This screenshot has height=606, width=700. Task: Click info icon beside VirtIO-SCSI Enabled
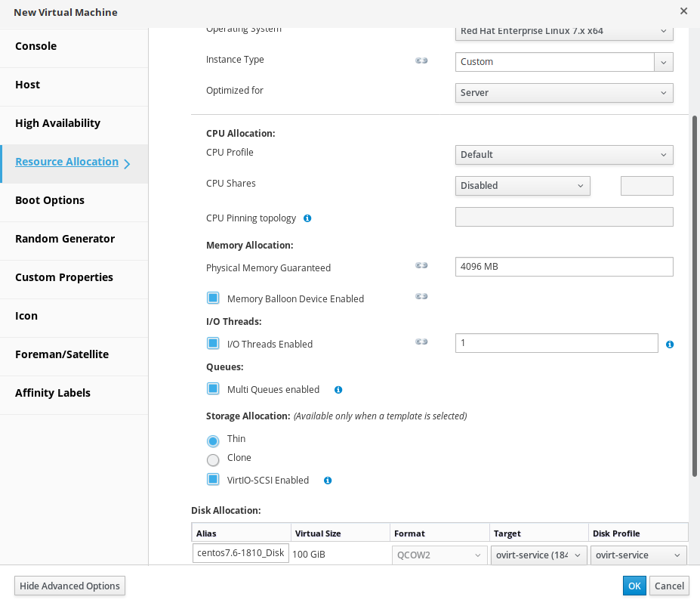(x=328, y=481)
